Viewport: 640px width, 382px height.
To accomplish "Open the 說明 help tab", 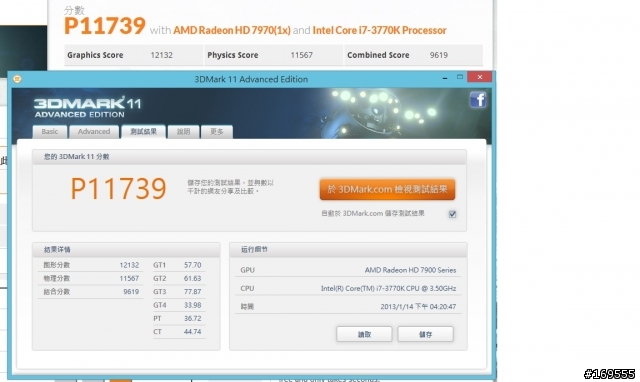I will coord(183,132).
